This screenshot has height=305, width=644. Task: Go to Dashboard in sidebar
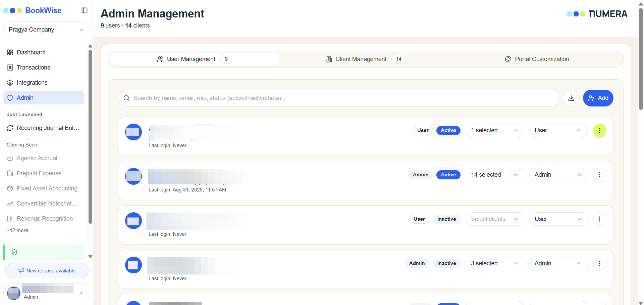pyautogui.click(x=44, y=52)
